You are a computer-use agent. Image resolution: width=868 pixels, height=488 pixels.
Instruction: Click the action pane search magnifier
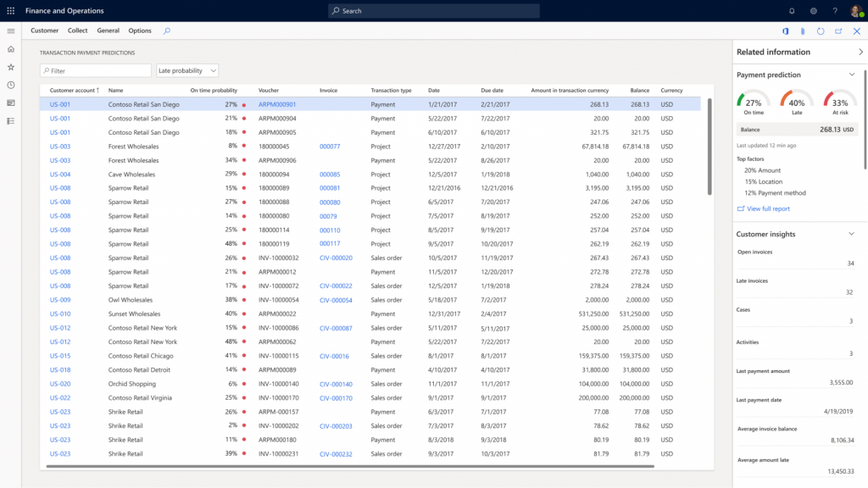pyautogui.click(x=167, y=30)
